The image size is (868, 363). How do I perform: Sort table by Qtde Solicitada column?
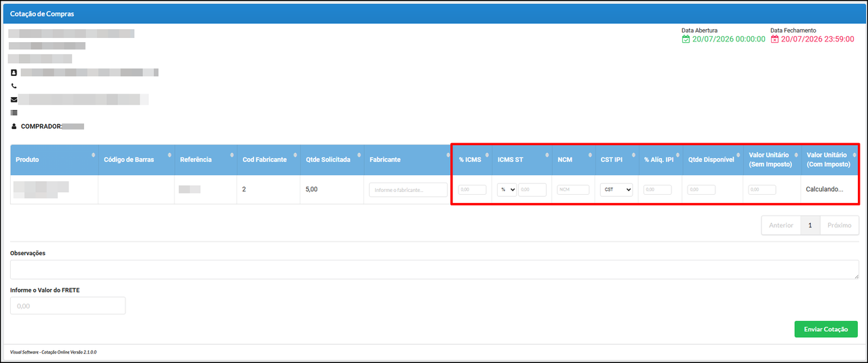coord(332,159)
